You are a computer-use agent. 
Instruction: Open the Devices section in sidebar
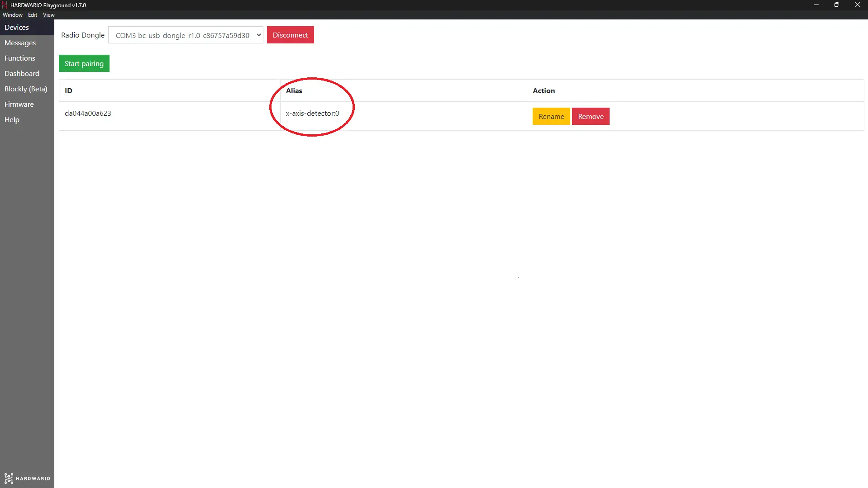pyautogui.click(x=27, y=27)
